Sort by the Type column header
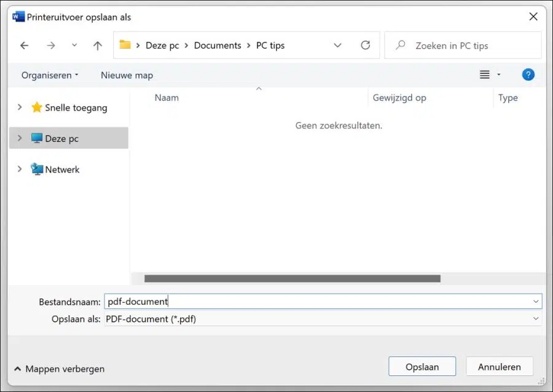The width and height of the screenshot is (553, 392). 508,98
